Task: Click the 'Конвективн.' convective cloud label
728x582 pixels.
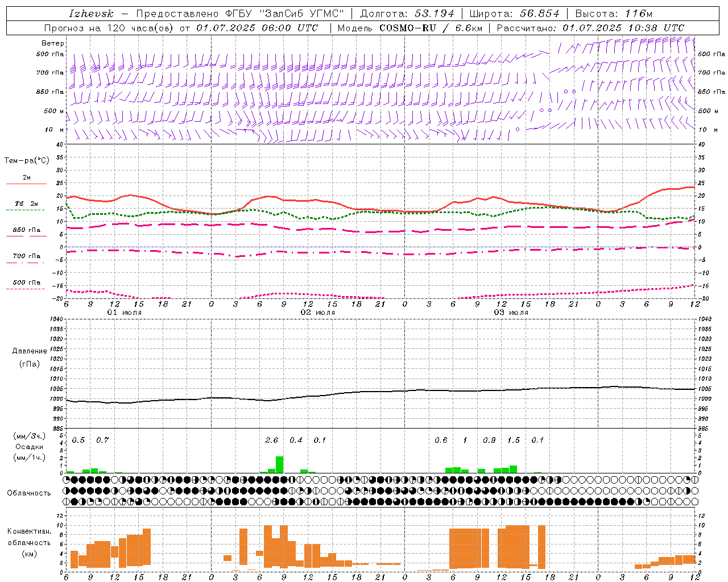Action: point(30,531)
